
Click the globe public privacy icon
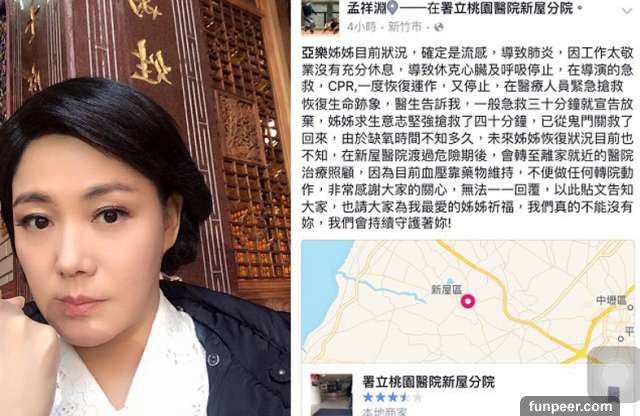(439, 27)
